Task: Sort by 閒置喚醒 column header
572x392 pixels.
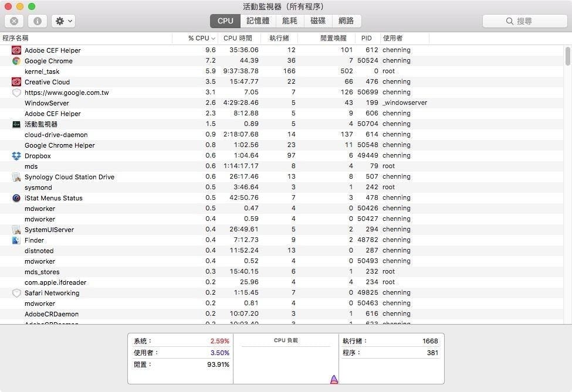Action: [327, 38]
